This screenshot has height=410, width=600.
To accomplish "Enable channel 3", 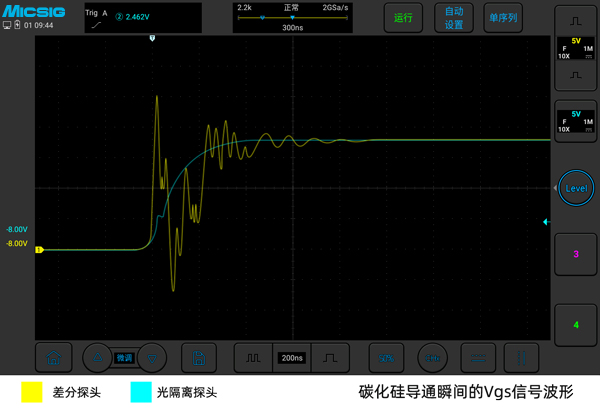I will click(x=575, y=254).
